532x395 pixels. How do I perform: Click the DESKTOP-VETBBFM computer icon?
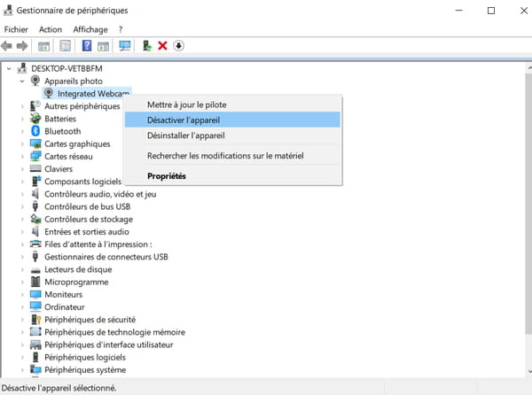22,68
